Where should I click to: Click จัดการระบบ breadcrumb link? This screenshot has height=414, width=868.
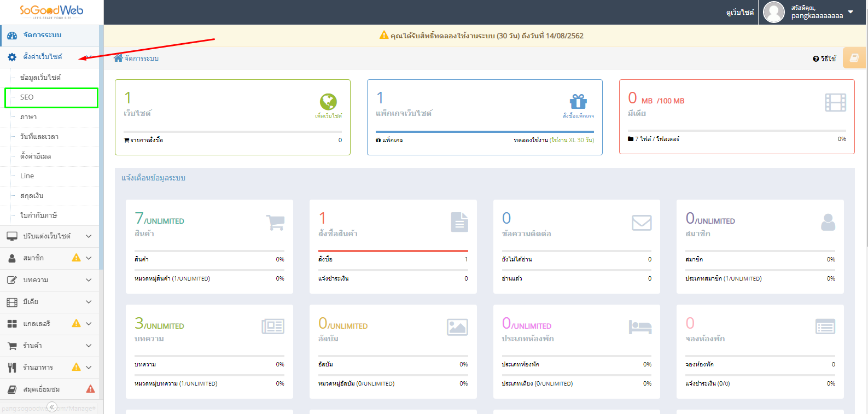click(x=142, y=59)
